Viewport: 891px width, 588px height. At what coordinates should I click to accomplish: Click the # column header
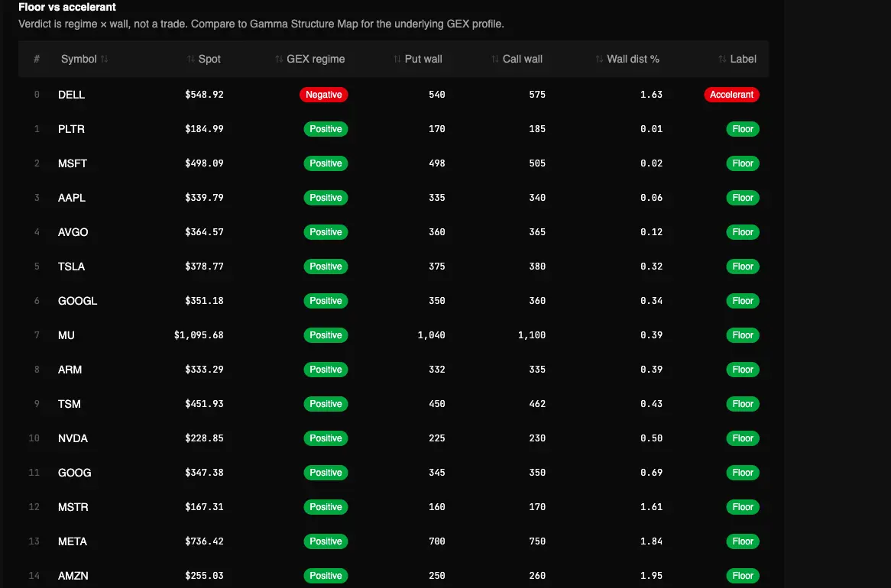pyautogui.click(x=37, y=59)
